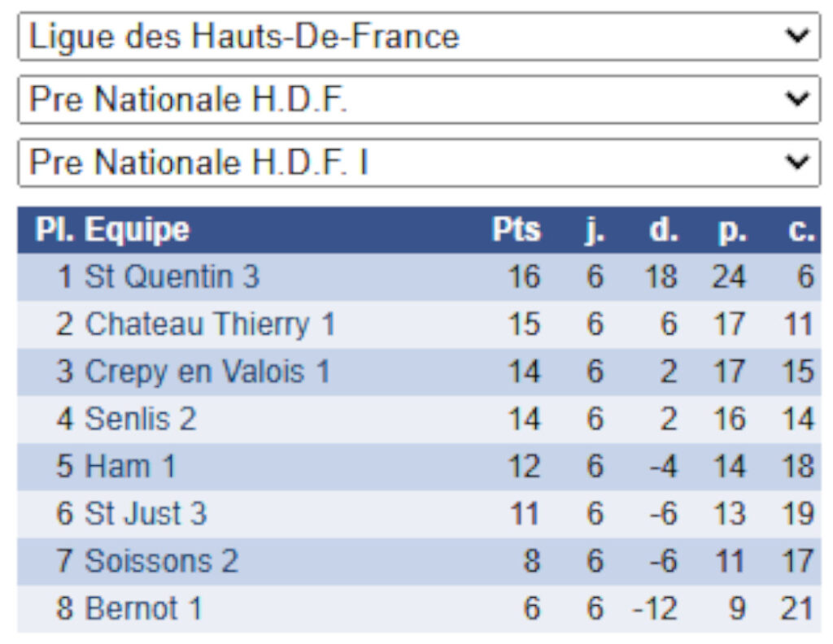
Task: Click Bernot 1's goal difference -12
Action: pyautogui.click(x=655, y=608)
